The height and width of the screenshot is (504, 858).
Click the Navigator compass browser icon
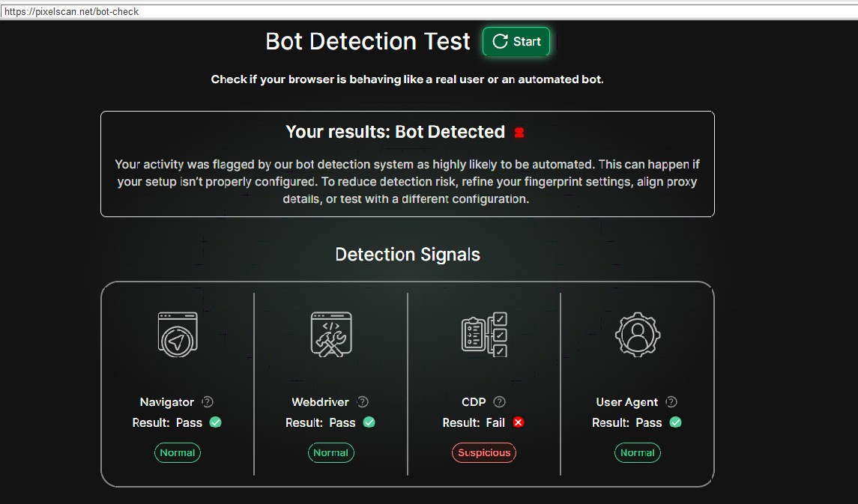[178, 333]
